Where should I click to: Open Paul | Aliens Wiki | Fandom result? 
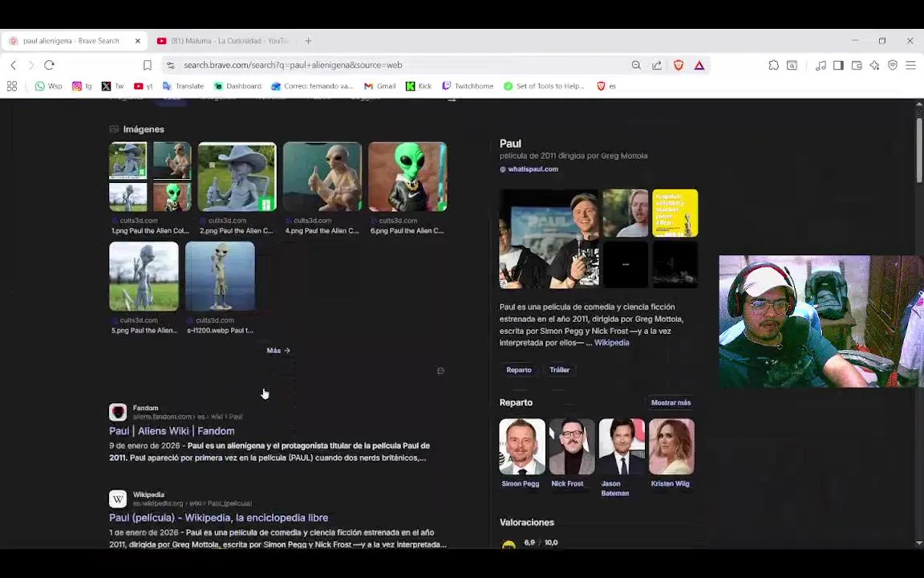click(172, 431)
